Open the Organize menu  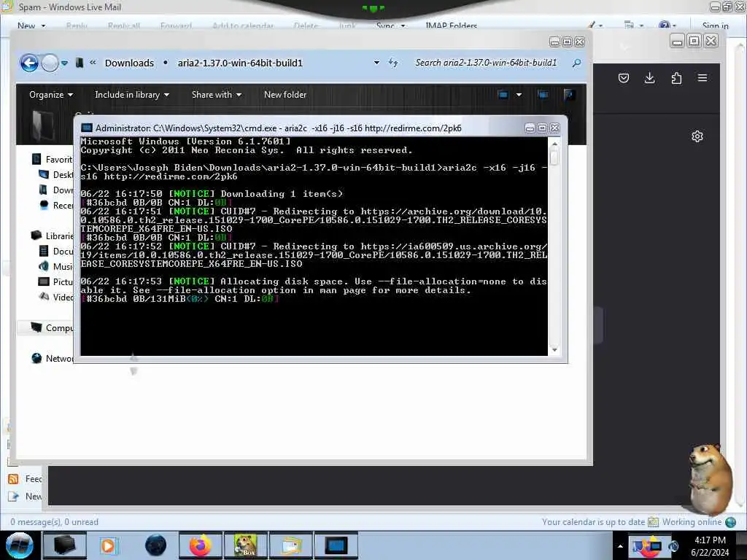[51, 95]
